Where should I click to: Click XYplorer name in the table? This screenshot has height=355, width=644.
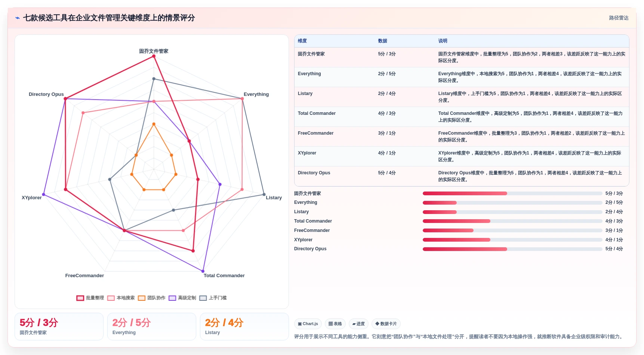coord(307,153)
